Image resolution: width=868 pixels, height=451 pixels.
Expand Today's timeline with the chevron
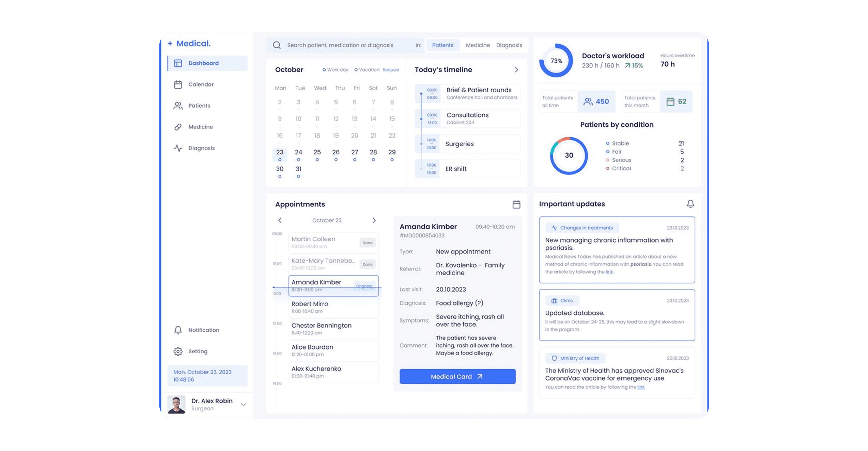click(x=516, y=70)
